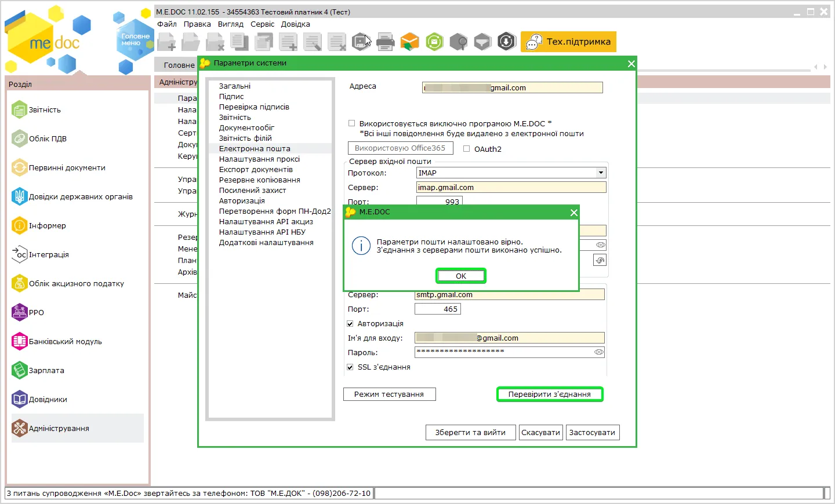Open the Сервіс menu
Viewport: 835px width, 504px height.
point(262,24)
